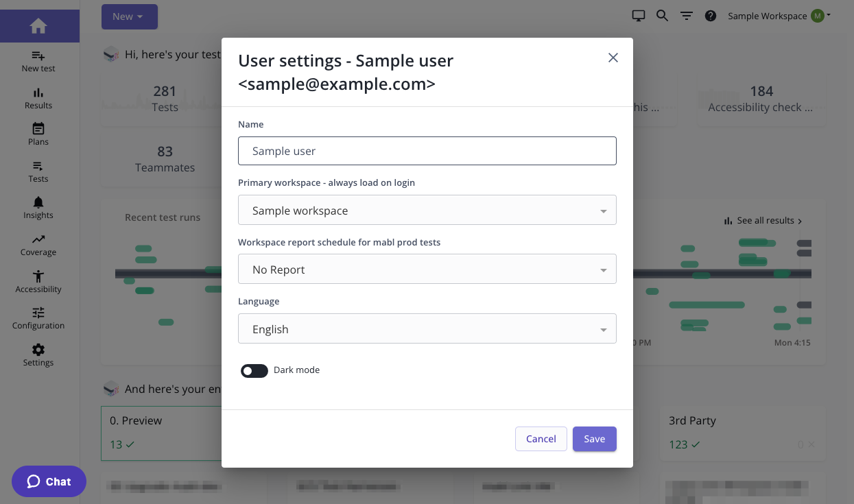Expand the Workspace report schedule dropdown
854x504 pixels.
[x=427, y=269]
